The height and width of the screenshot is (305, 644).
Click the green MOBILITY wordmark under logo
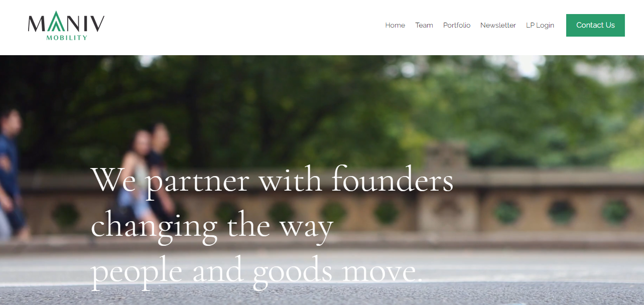pos(67,38)
